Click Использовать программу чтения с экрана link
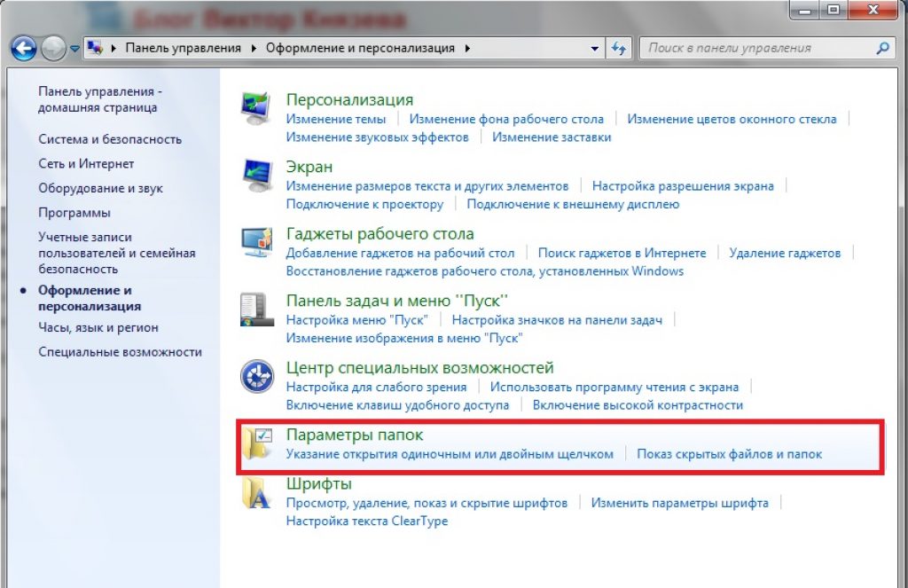This screenshot has width=908, height=588. coord(614,387)
